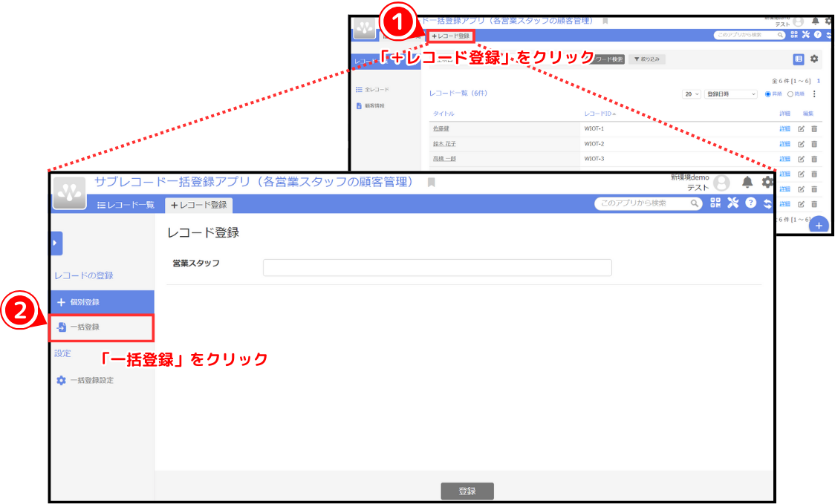
Task: Open the QR code icon in front window
Action: (x=715, y=203)
